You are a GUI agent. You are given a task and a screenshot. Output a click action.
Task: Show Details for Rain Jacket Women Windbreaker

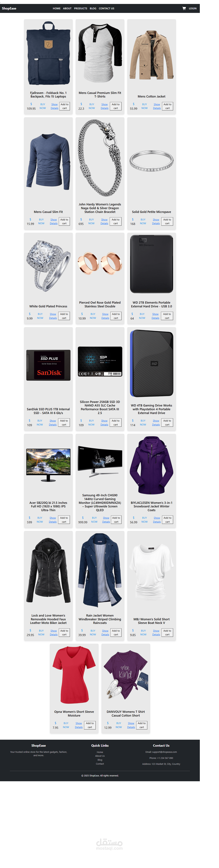[105, 633]
